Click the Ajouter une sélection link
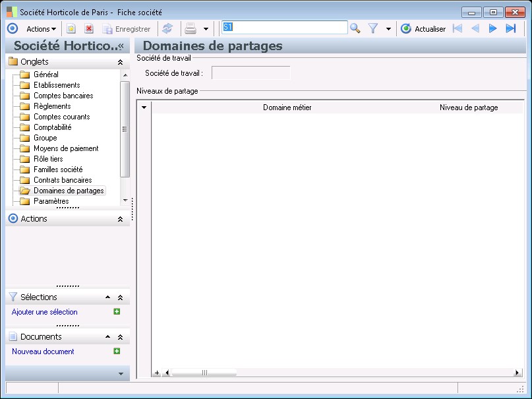The width and height of the screenshot is (532, 399). (45, 312)
